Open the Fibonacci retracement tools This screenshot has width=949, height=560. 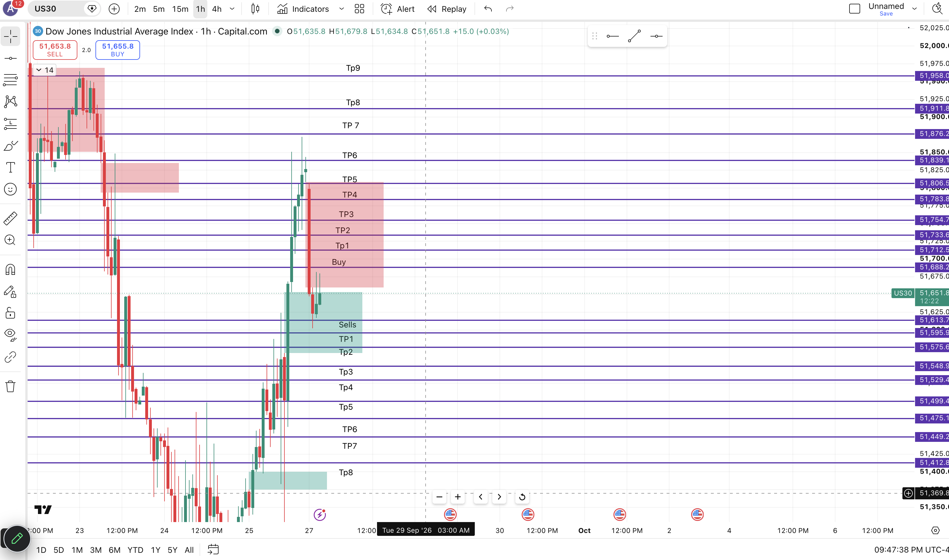11,80
